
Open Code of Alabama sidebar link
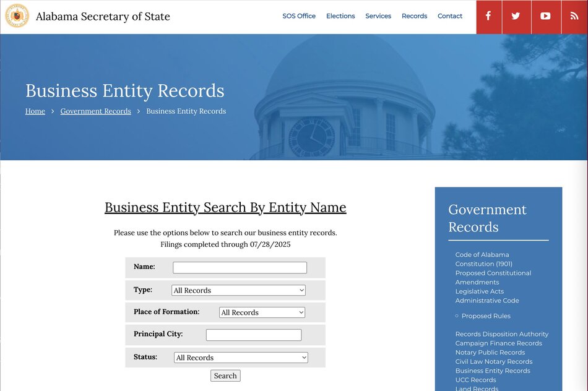click(482, 254)
